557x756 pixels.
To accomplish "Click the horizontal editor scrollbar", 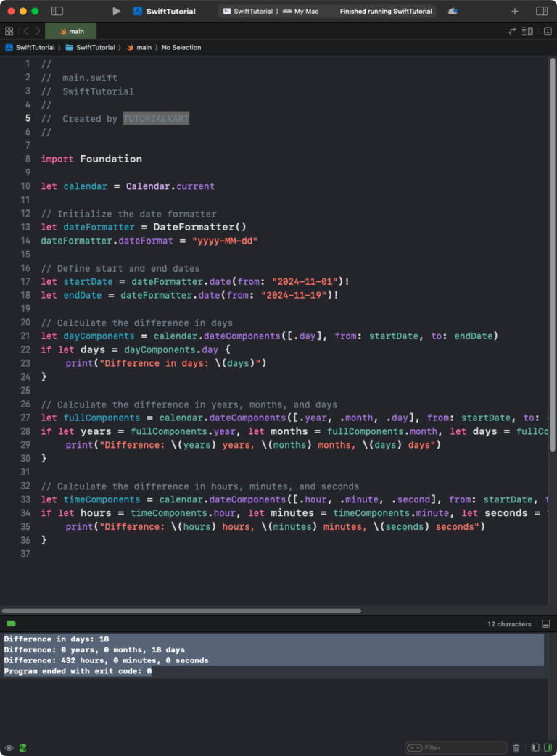I will pyautogui.click(x=181, y=611).
